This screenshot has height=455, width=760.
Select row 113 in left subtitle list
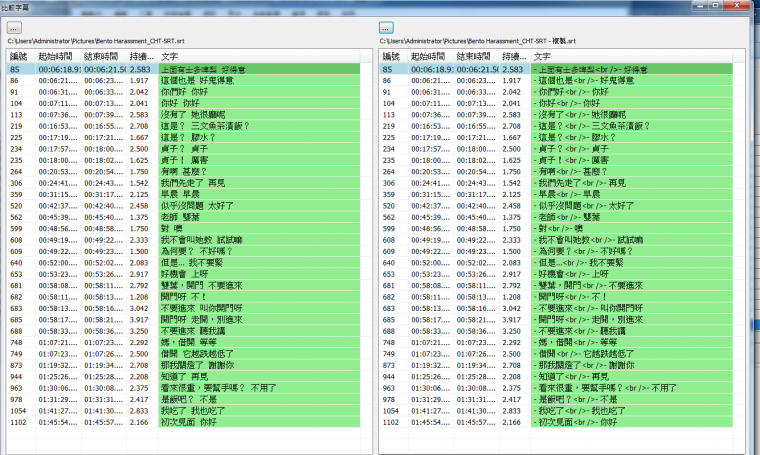click(x=183, y=115)
